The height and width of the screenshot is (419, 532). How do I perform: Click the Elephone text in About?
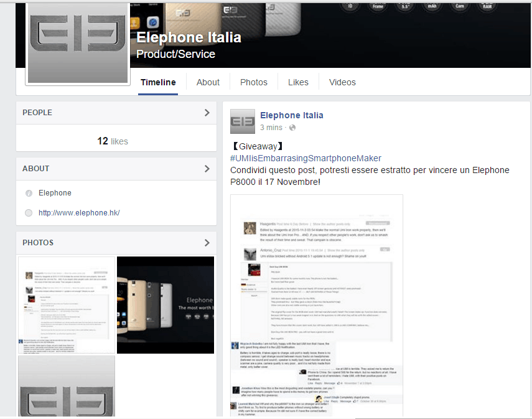55,193
